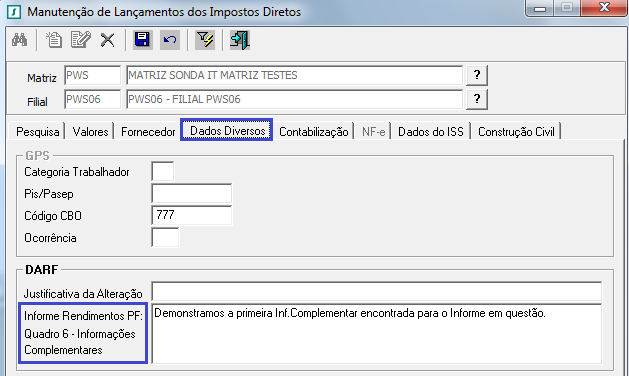The width and height of the screenshot is (629, 376).
Task: Click the Informações Complementares text area
Action: pos(377,334)
